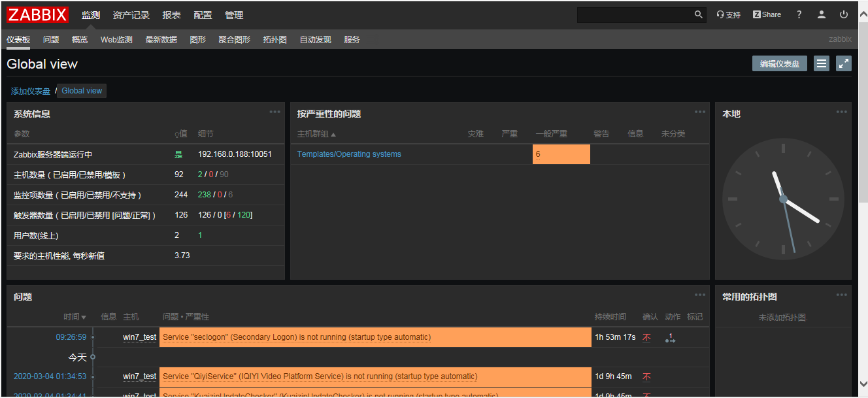Click the Global view breadcrumb link
Screen dimensions: 868x398
click(82, 91)
